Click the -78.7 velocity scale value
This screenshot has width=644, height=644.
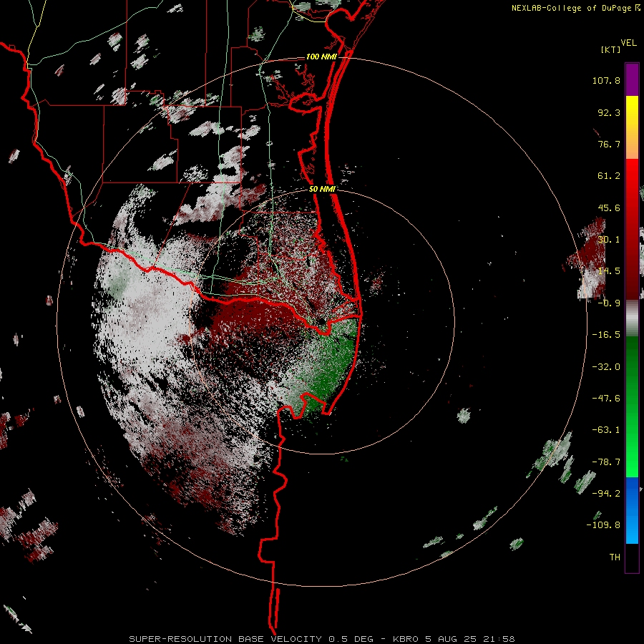pyautogui.click(x=606, y=462)
